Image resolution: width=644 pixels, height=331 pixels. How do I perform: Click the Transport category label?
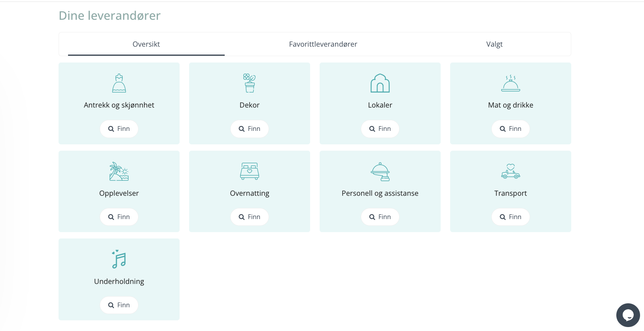511,193
